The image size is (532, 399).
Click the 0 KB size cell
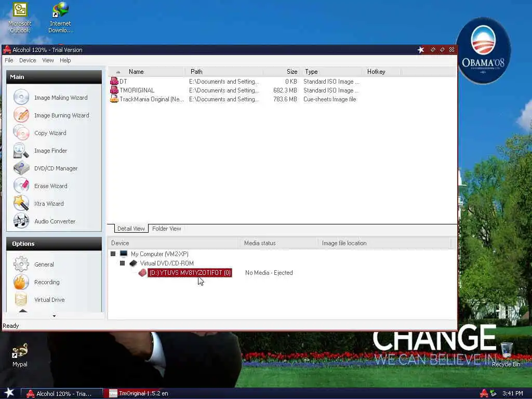click(291, 82)
